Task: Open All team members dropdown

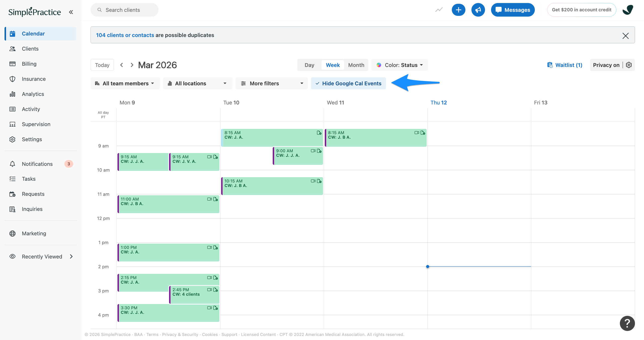Action: coord(125,83)
